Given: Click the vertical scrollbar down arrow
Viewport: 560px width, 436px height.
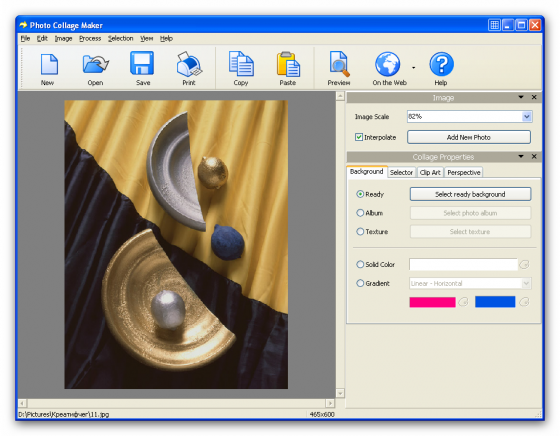Looking at the screenshot, I should pos(340,393).
